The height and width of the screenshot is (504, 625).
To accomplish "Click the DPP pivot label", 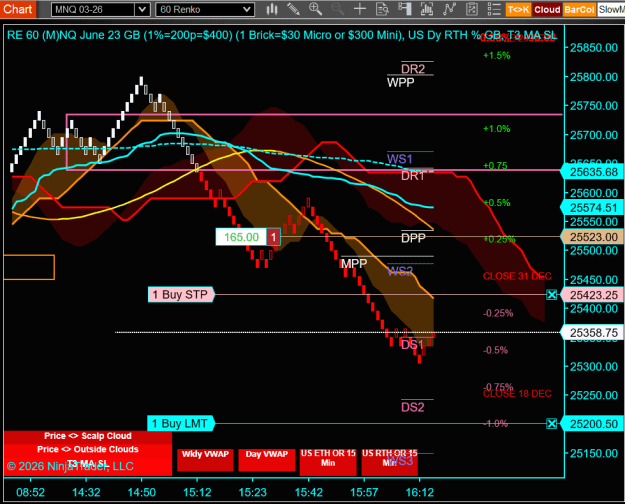I will point(413,238).
